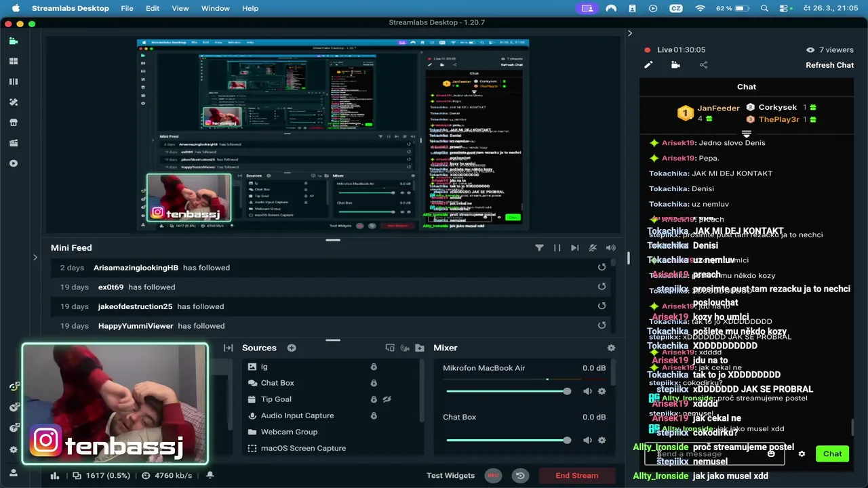Viewport: 868px width, 488px height.
Task: Open the notifications bell icon
Action: [x=210, y=475]
